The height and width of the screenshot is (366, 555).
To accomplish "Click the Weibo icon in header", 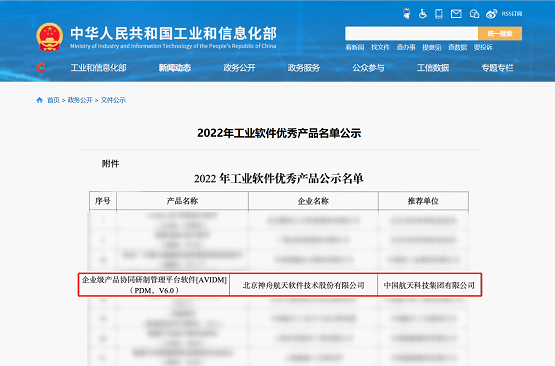I will (x=491, y=14).
